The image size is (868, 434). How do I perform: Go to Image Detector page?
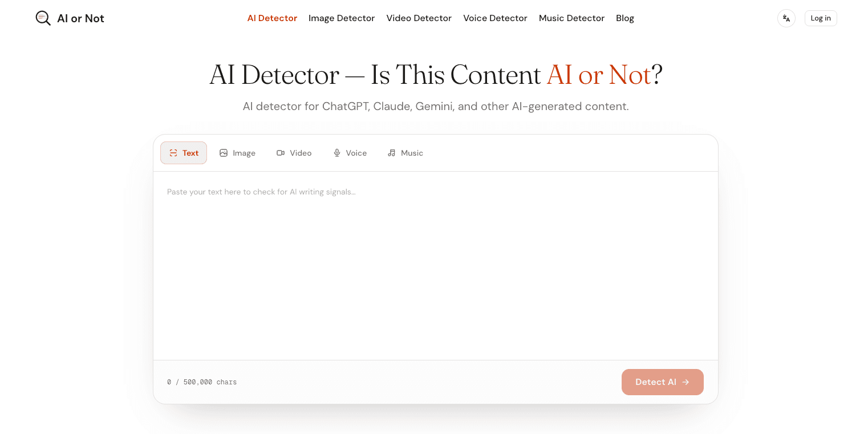coord(342,18)
